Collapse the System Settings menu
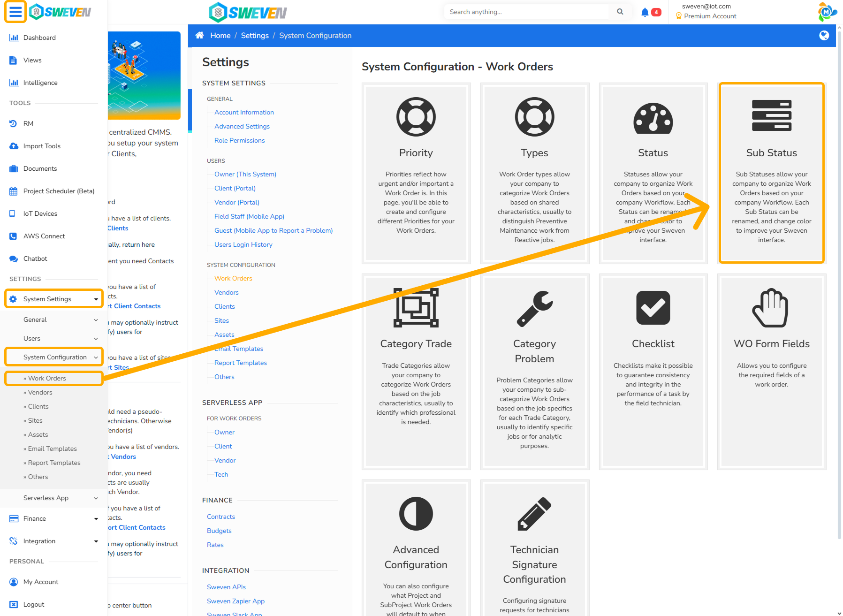Image resolution: width=843 pixels, height=616 pixels. click(54, 299)
